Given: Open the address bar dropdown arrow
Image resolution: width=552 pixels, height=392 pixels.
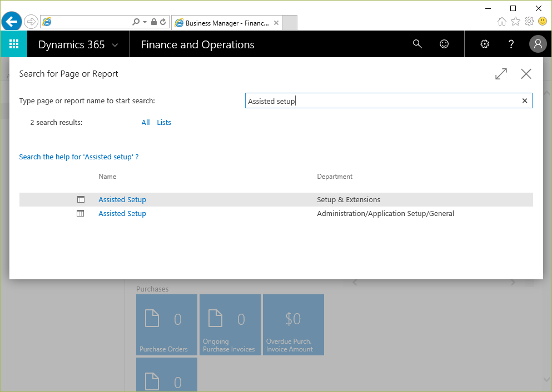Looking at the screenshot, I should [x=145, y=22].
